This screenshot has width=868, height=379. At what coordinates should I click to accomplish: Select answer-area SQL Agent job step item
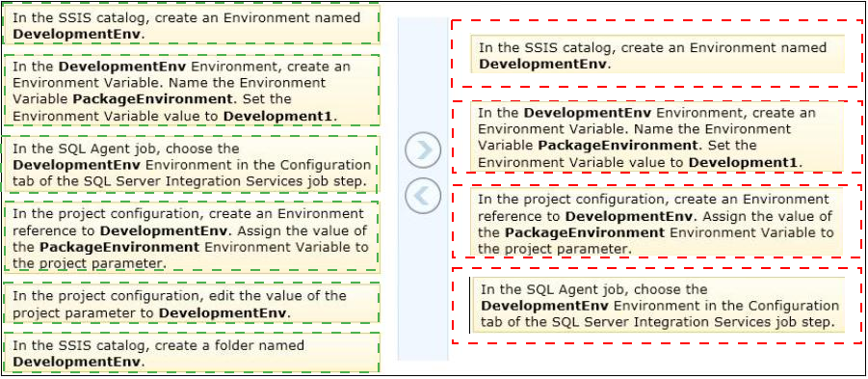658,305
